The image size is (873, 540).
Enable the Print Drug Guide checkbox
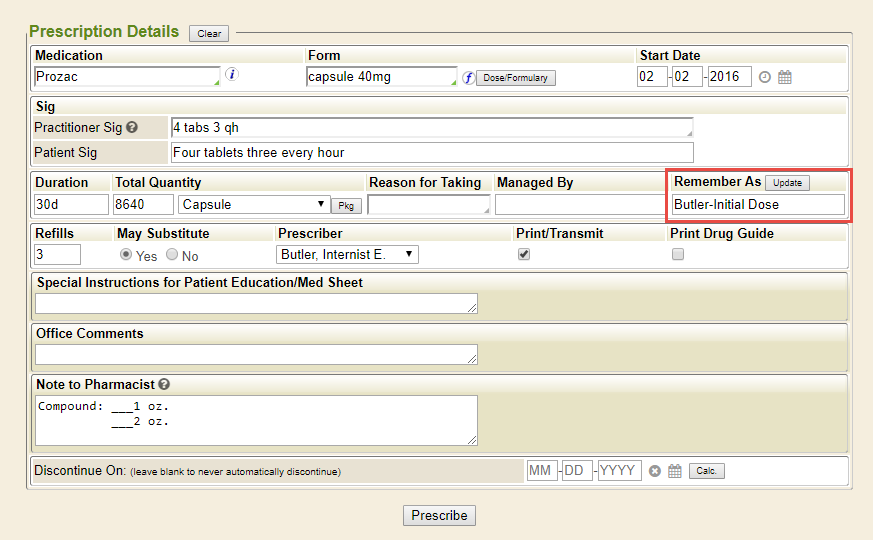click(x=678, y=255)
